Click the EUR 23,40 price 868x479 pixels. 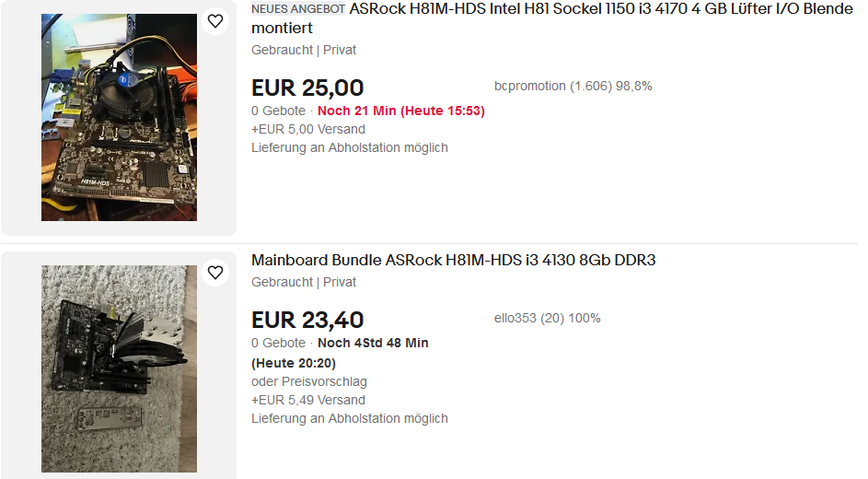pyautogui.click(x=307, y=320)
